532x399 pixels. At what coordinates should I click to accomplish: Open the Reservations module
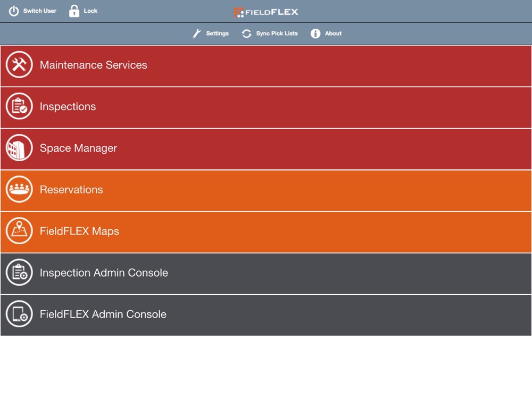(266, 190)
